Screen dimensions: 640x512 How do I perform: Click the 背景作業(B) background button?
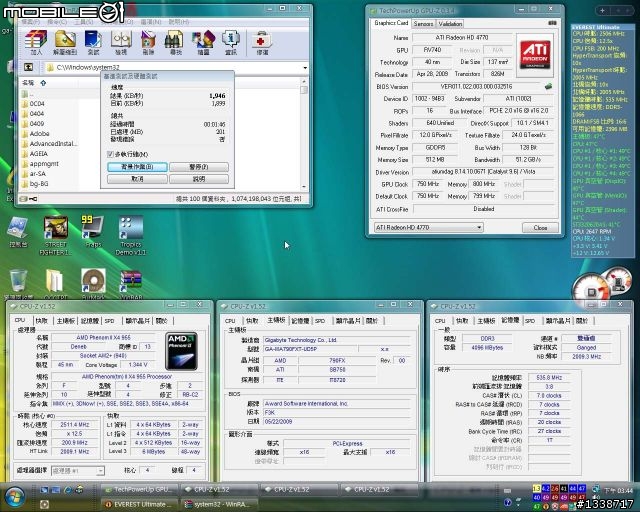pos(137,167)
